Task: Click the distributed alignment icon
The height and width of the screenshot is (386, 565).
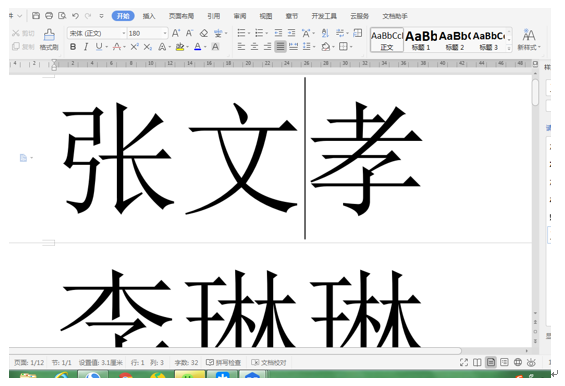Action: click(294, 46)
